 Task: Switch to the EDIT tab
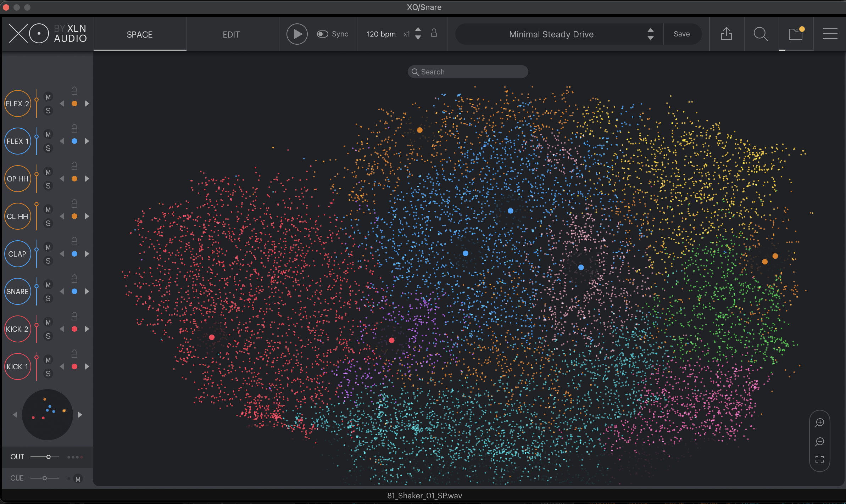[x=231, y=34]
